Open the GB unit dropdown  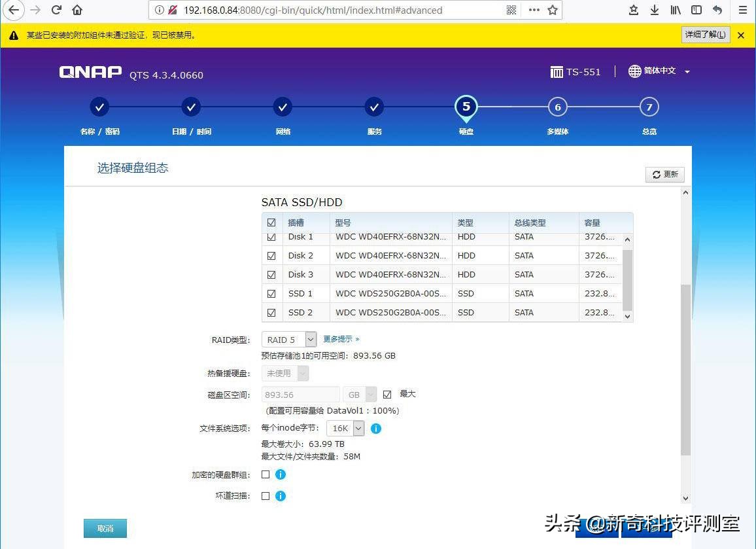370,394
